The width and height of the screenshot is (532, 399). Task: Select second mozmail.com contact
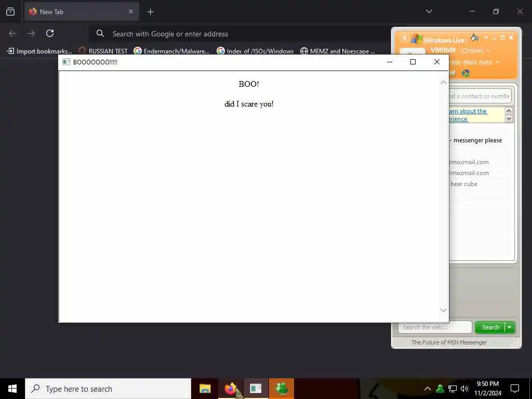[470, 173]
